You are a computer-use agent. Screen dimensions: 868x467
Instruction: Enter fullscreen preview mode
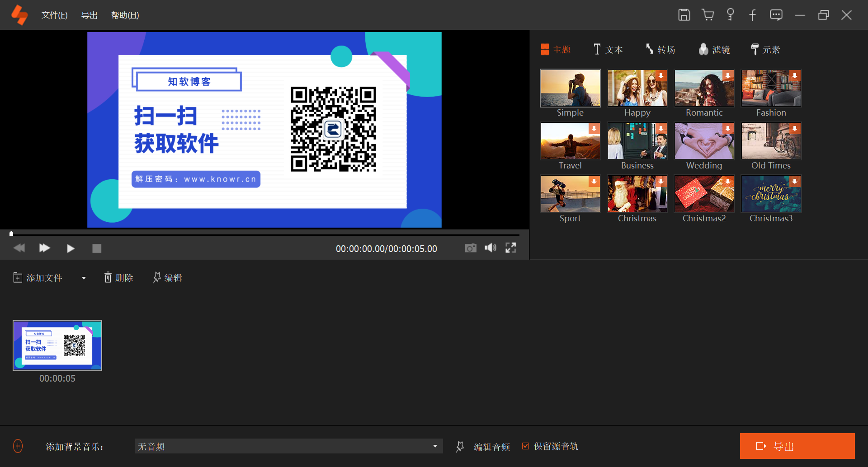coord(511,248)
